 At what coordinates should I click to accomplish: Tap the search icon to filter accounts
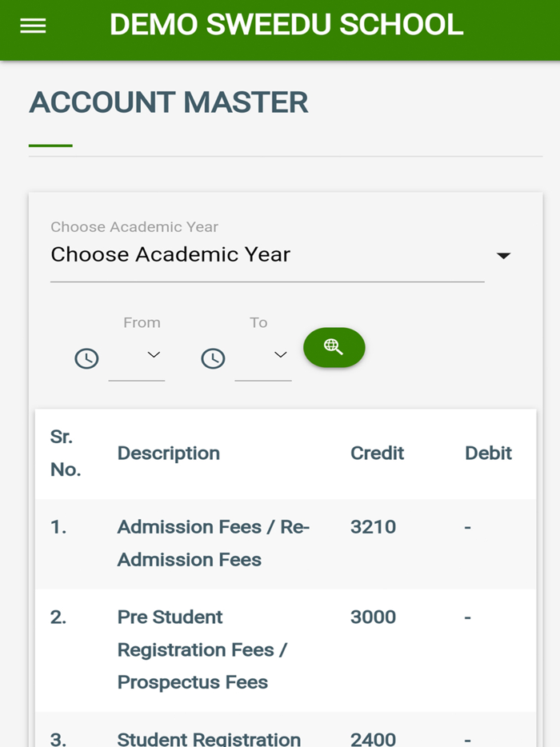point(334,347)
